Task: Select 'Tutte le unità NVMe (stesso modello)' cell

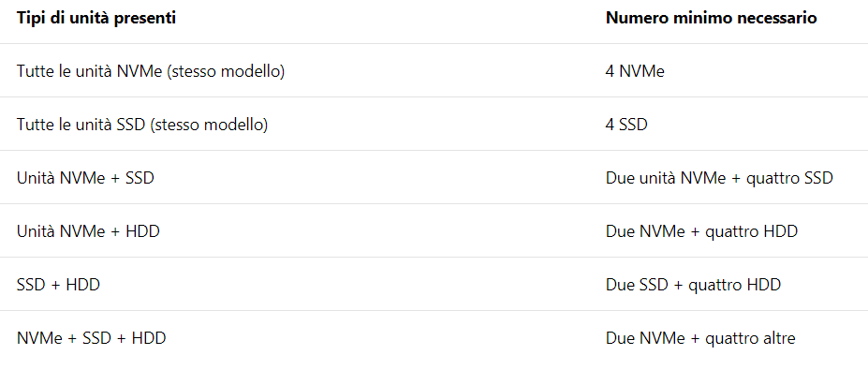Action: pyautogui.click(x=151, y=71)
